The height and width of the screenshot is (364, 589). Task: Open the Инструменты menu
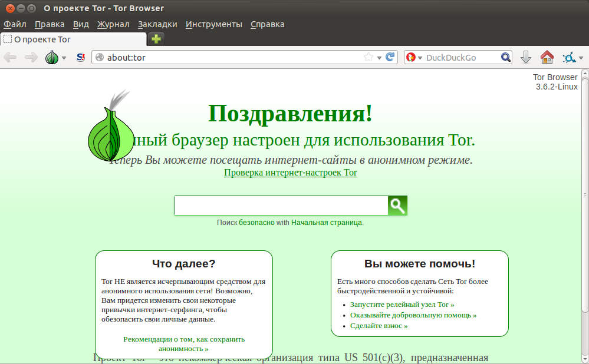214,24
